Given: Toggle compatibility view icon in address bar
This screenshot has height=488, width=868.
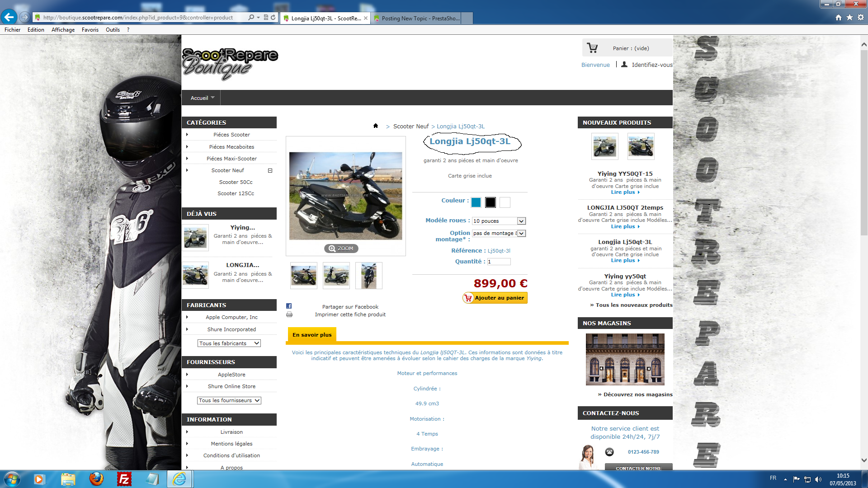Looking at the screenshot, I should point(266,18).
